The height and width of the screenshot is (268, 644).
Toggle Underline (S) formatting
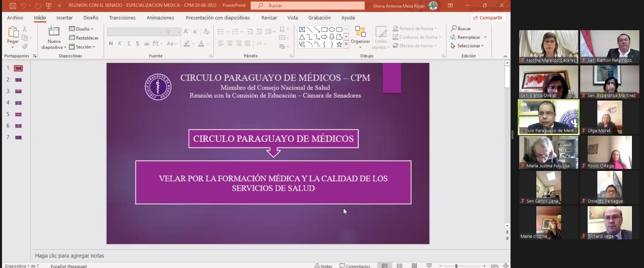pos(128,44)
